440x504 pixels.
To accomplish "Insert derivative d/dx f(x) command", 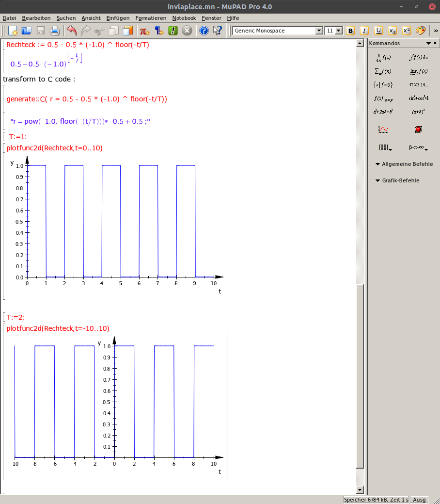I will coord(383,58).
